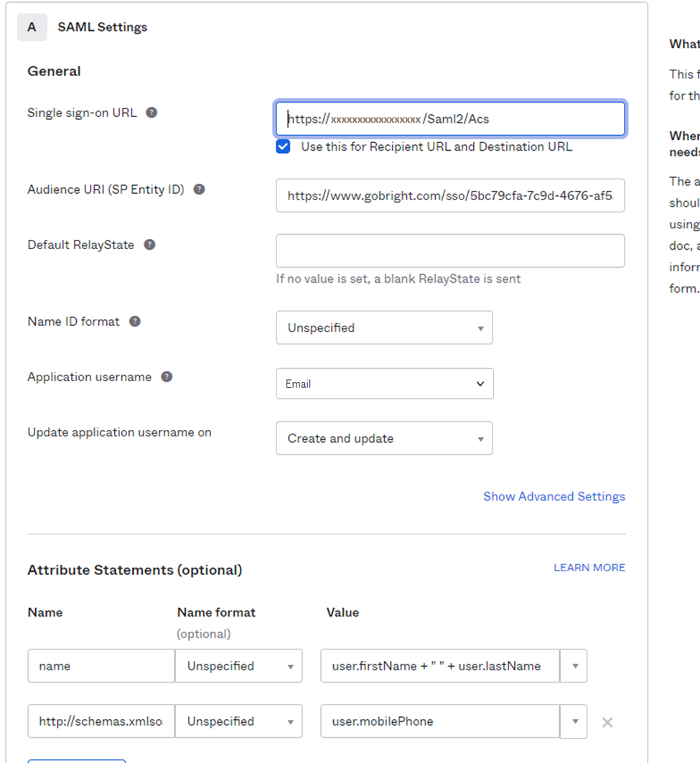This screenshot has width=700, height=763.
Task: Open Application username Email dropdown
Action: pos(384,384)
